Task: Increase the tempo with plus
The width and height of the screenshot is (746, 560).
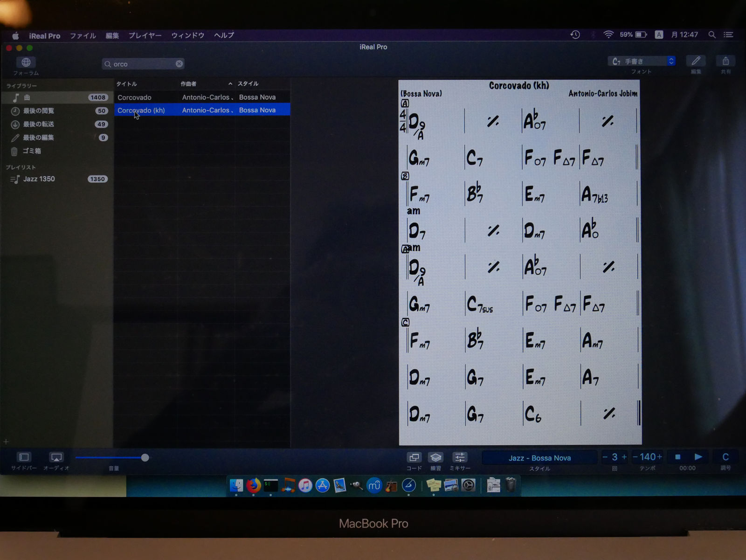Action: (x=659, y=457)
